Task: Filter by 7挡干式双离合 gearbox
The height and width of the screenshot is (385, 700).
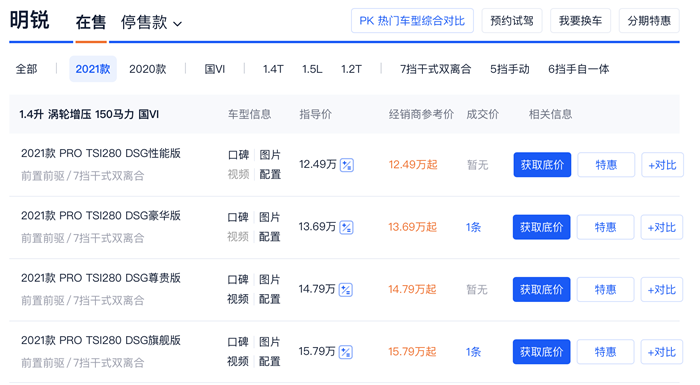Action: (x=435, y=69)
